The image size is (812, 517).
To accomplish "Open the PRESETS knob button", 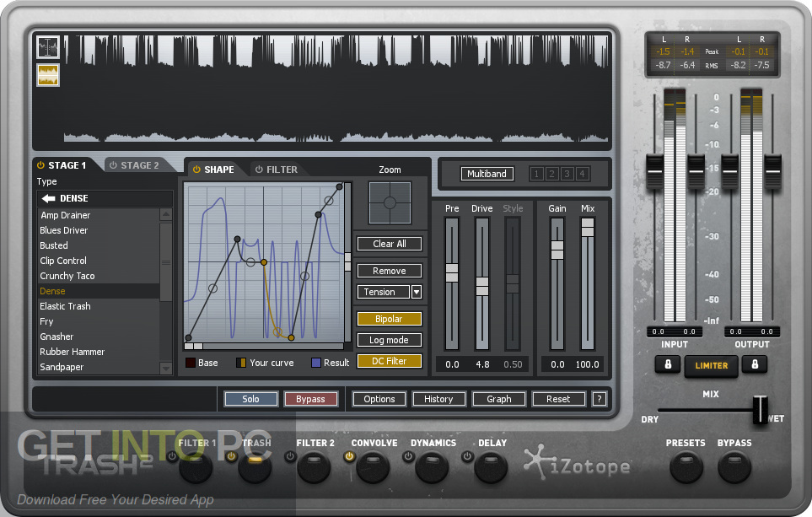I will tap(686, 467).
